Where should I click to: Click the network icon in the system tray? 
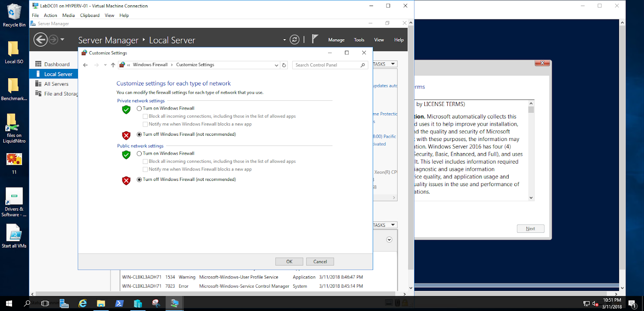click(586, 304)
